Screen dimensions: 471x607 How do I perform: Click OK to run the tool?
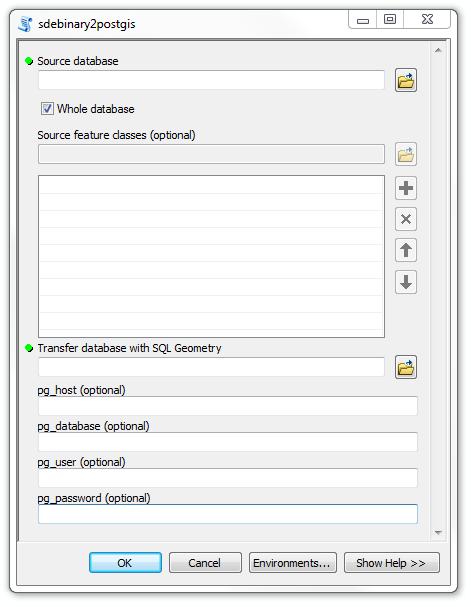(x=125, y=562)
